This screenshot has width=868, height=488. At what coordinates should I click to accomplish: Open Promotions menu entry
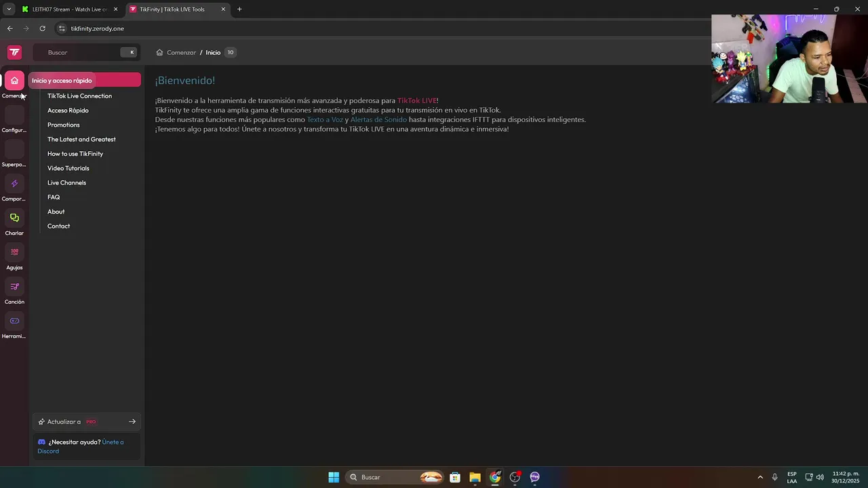click(64, 125)
